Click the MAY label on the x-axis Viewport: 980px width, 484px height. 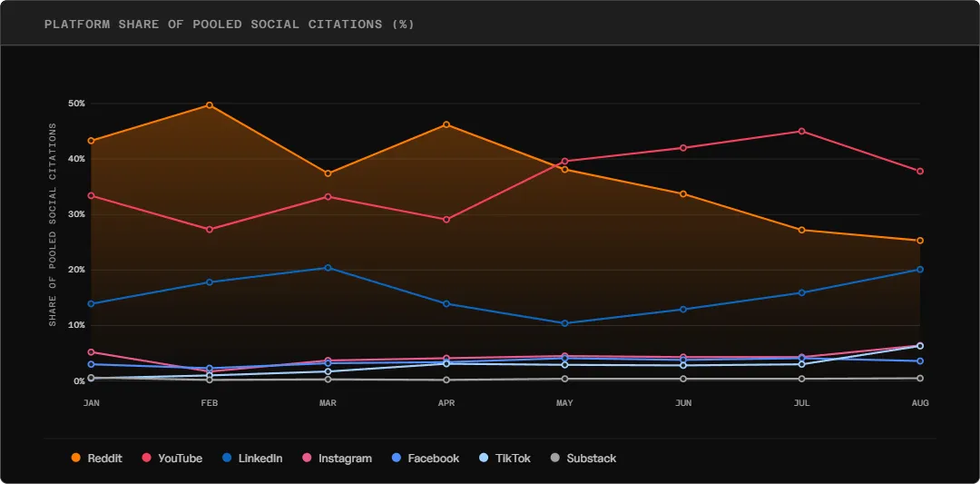(564, 403)
